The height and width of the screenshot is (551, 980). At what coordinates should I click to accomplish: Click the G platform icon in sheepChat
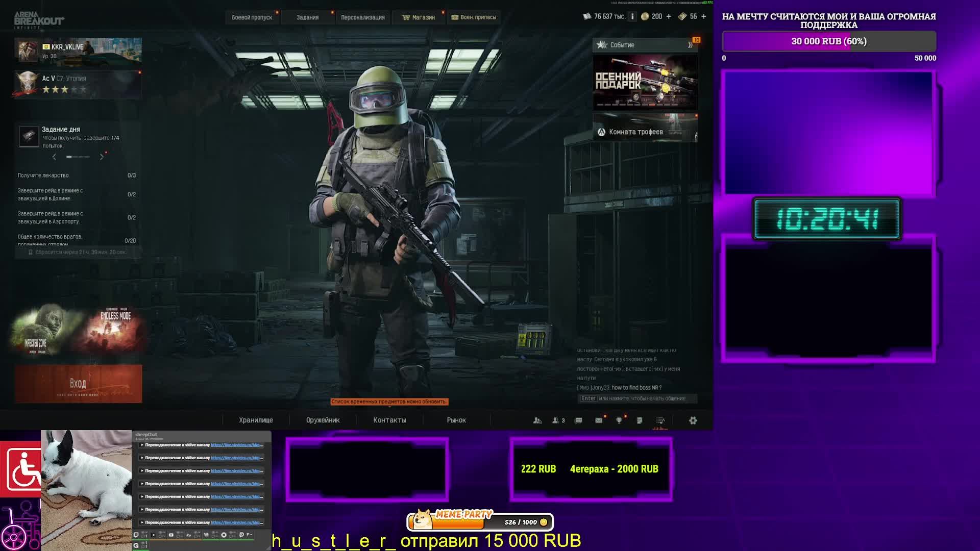pos(136,545)
